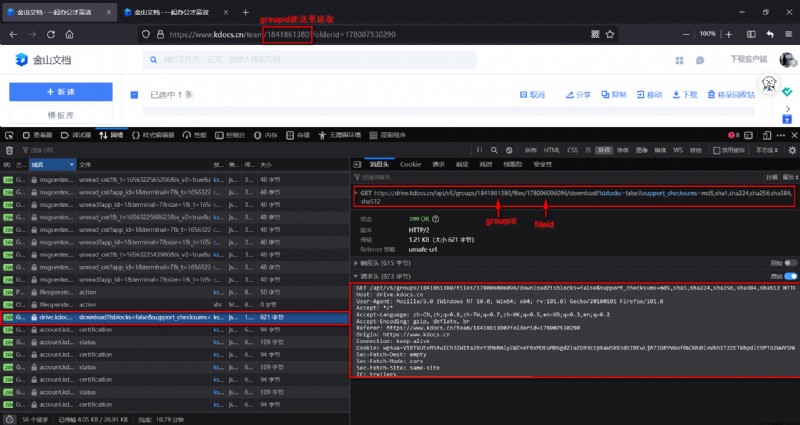Open the Console (控制台) panel
The image size is (800, 425).
coord(230,135)
